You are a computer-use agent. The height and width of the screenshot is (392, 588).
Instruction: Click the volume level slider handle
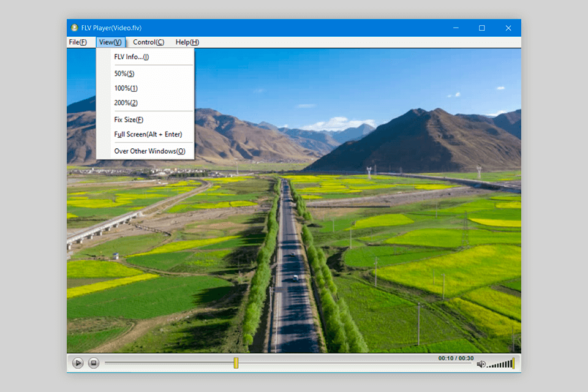[x=513, y=363]
